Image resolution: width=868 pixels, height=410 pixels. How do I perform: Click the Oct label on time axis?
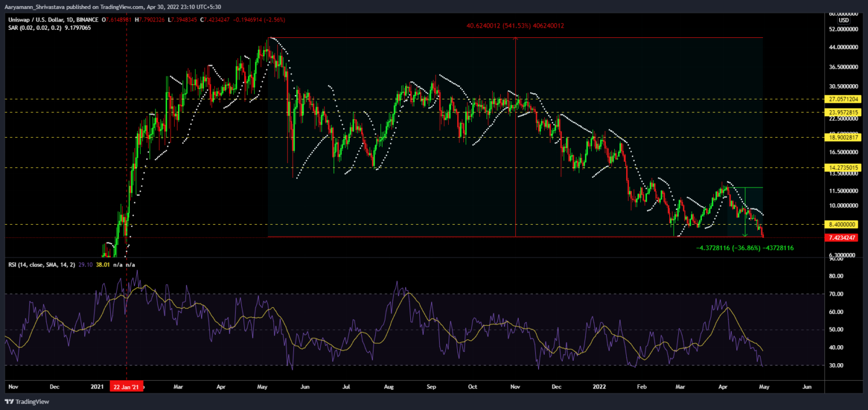coord(473,387)
